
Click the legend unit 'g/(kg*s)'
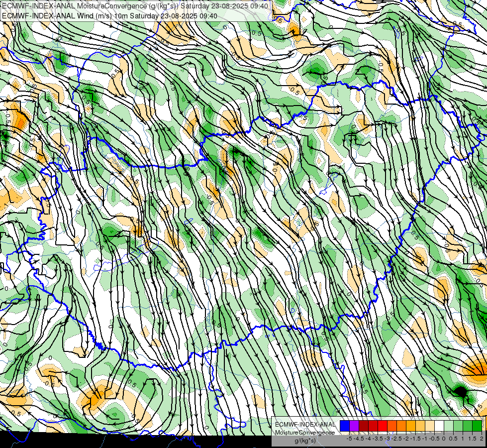coord(305,441)
